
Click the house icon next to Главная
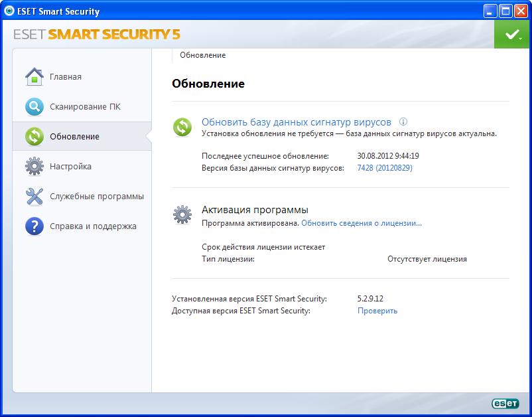click(34, 77)
